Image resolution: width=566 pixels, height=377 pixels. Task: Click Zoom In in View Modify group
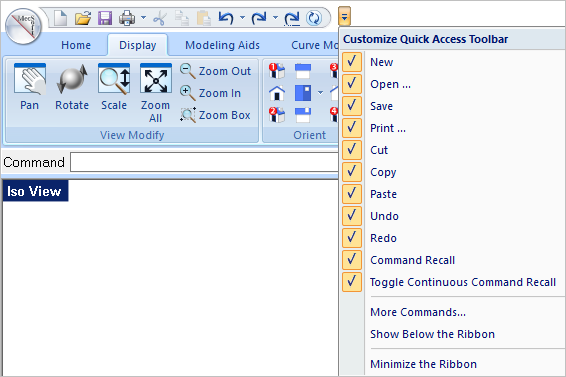(x=210, y=93)
